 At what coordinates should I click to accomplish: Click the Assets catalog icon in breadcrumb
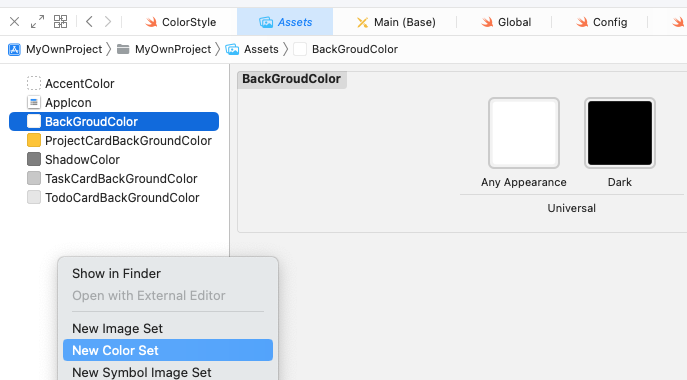(x=232, y=49)
